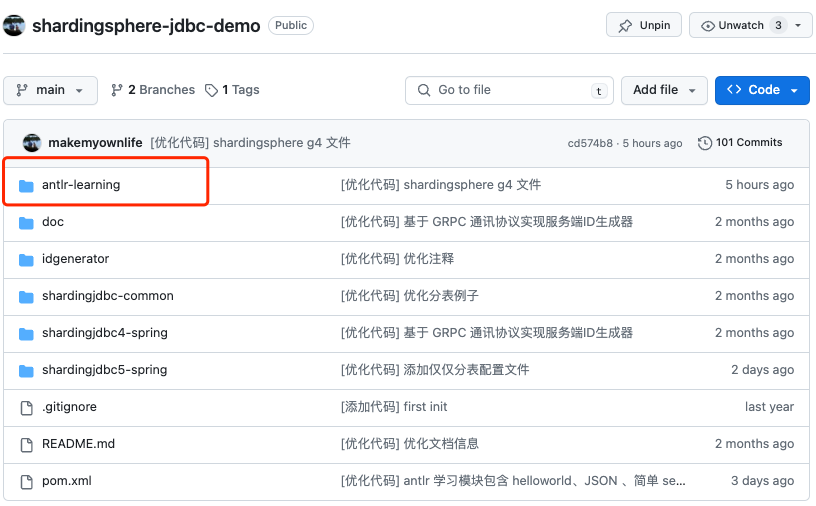The width and height of the screenshot is (816, 506).
Task: Expand the Add file dropdown
Action: (664, 90)
